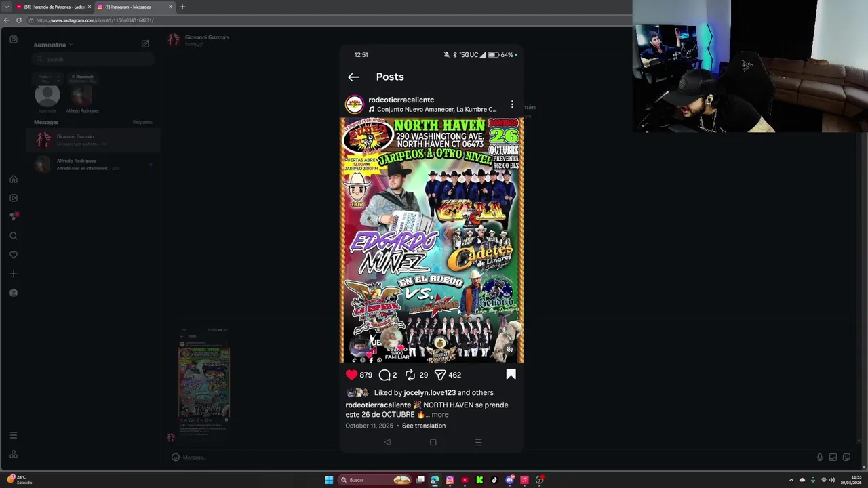Click the new message compose icon
The image size is (868, 488).
145,43
